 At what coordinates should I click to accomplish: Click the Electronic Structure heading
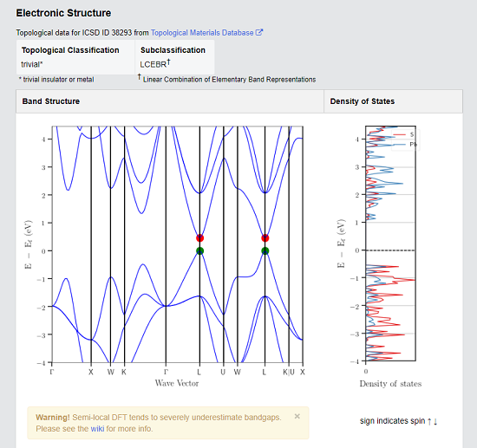[x=63, y=13]
